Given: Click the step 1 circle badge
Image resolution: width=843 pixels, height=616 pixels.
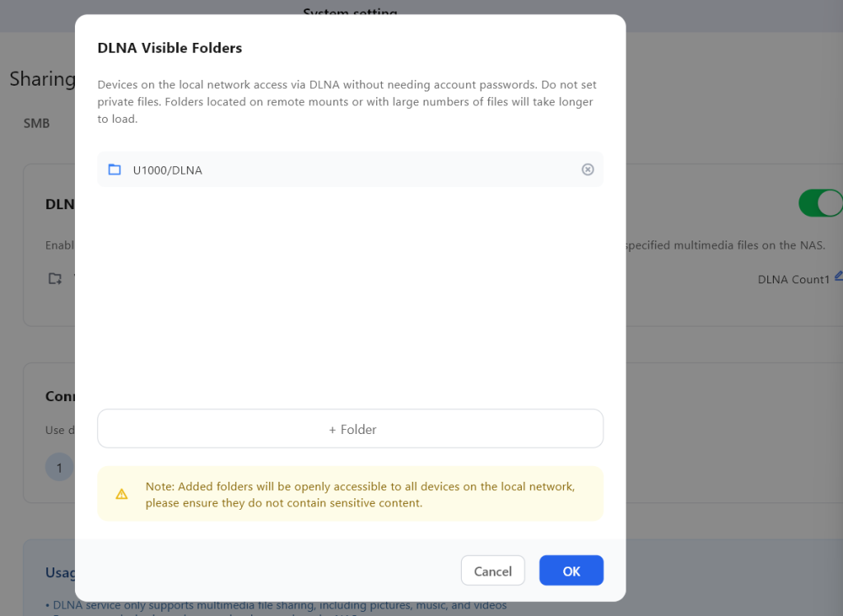Looking at the screenshot, I should point(58,468).
